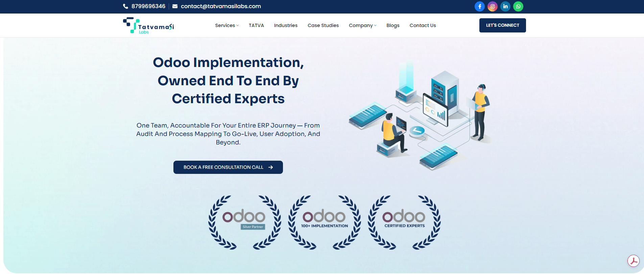Open Case Studies from the navbar
Viewport: 644px width, 274px height.
(323, 25)
